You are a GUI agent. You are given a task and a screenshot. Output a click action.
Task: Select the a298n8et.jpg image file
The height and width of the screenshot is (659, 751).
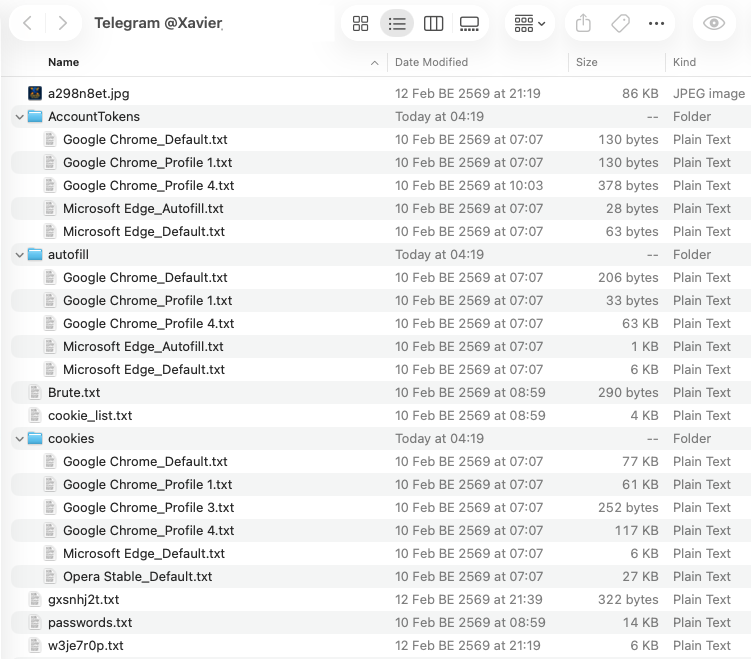88,94
